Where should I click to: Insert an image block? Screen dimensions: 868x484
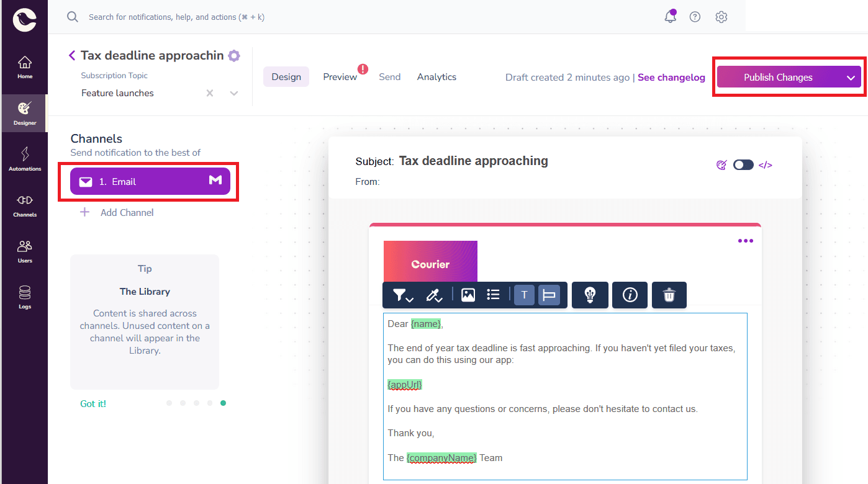point(468,295)
